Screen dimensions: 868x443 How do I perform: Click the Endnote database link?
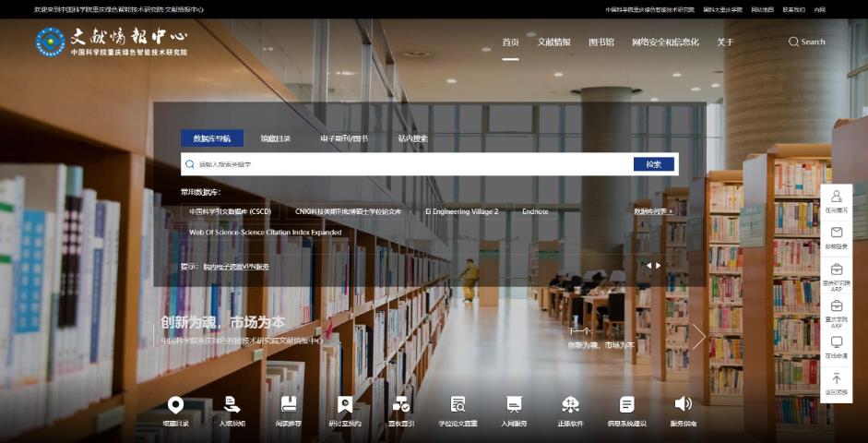[x=535, y=211]
